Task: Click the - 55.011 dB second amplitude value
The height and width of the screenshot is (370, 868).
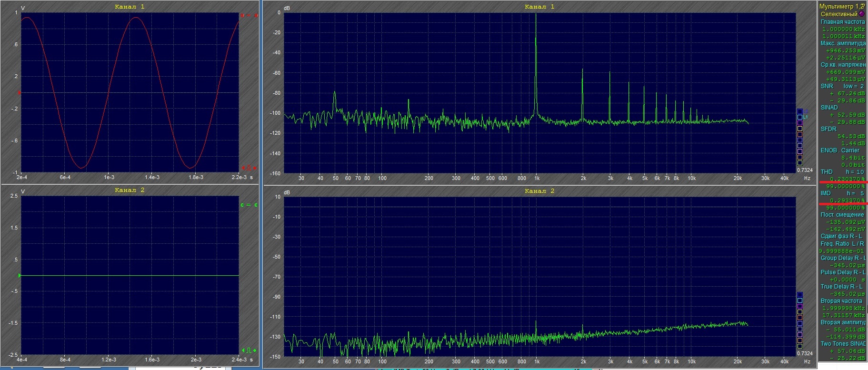Action: pyautogui.click(x=846, y=330)
